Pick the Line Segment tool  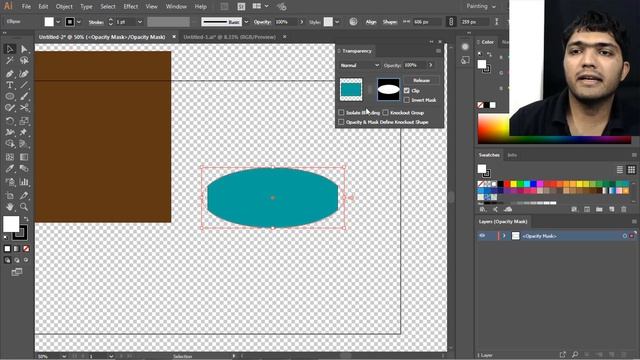coord(24,85)
